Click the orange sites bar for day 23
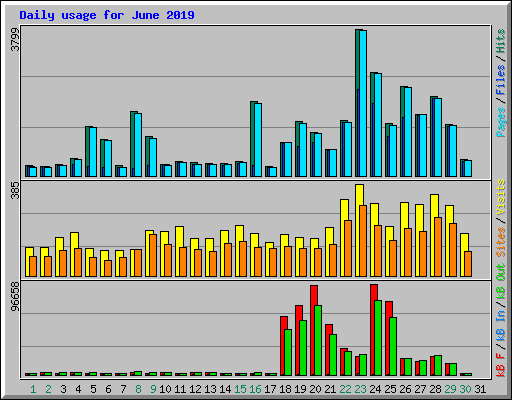The image size is (512, 400). point(363,241)
